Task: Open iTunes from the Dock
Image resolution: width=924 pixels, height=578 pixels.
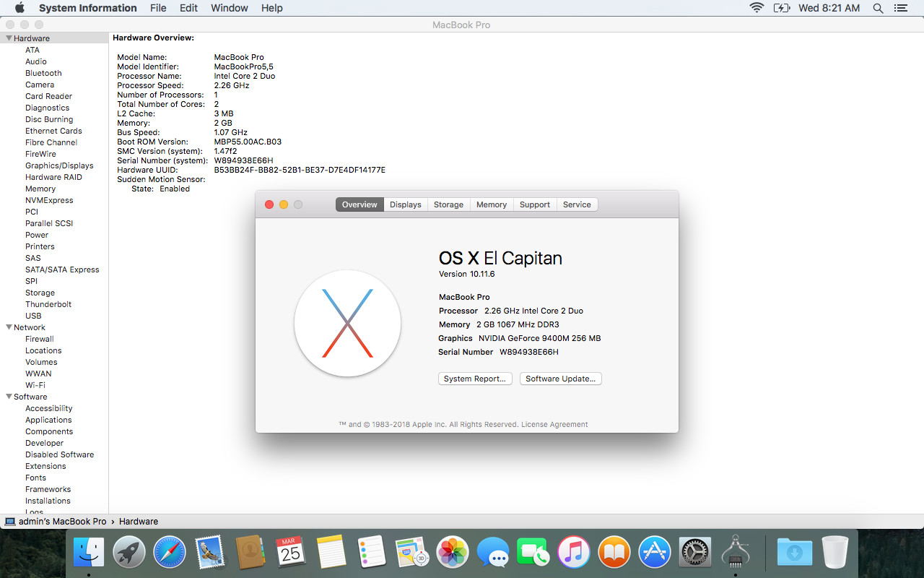Action: (574, 553)
